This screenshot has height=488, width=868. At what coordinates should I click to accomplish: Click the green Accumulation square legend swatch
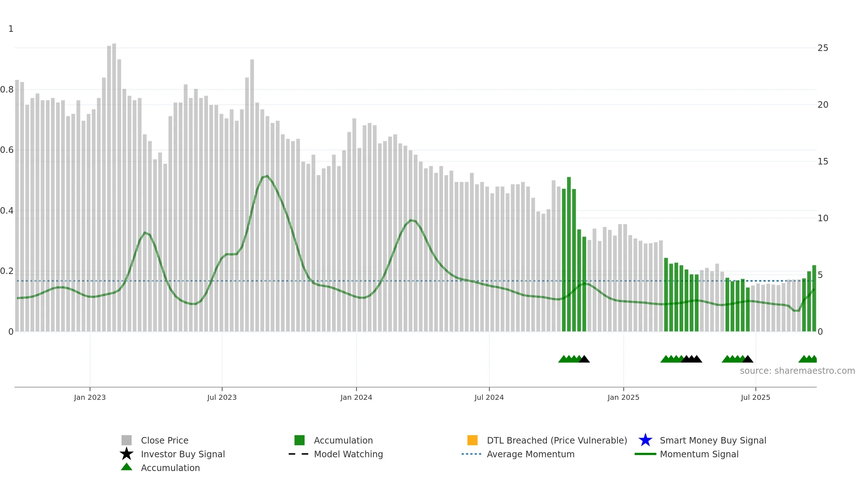coord(299,440)
